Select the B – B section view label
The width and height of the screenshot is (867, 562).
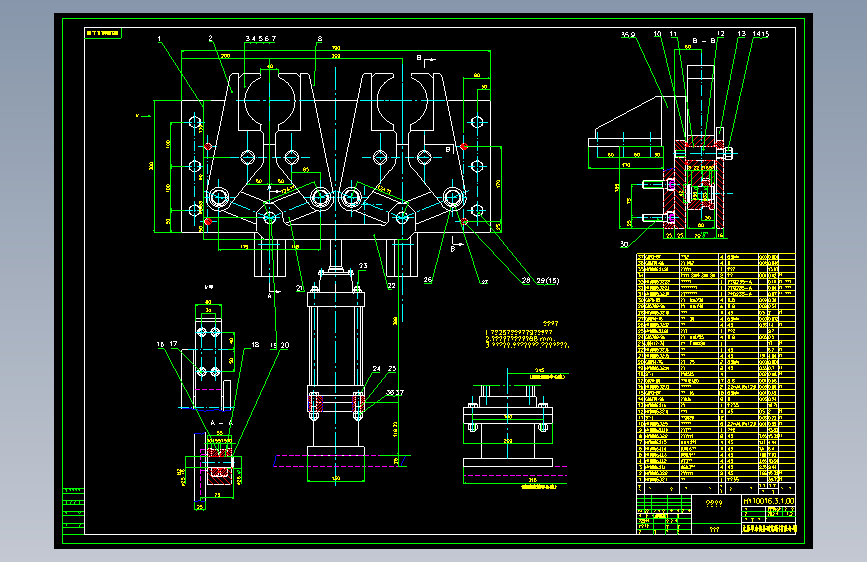(x=704, y=41)
